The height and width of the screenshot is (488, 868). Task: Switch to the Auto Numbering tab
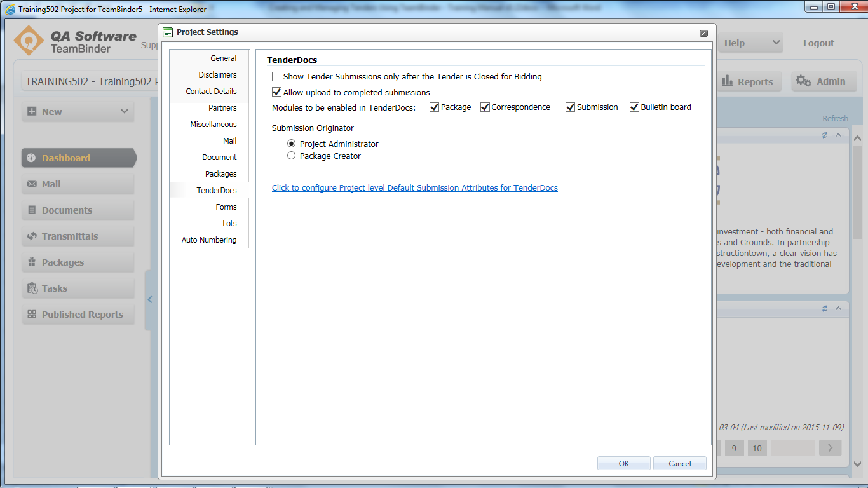(209, 240)
